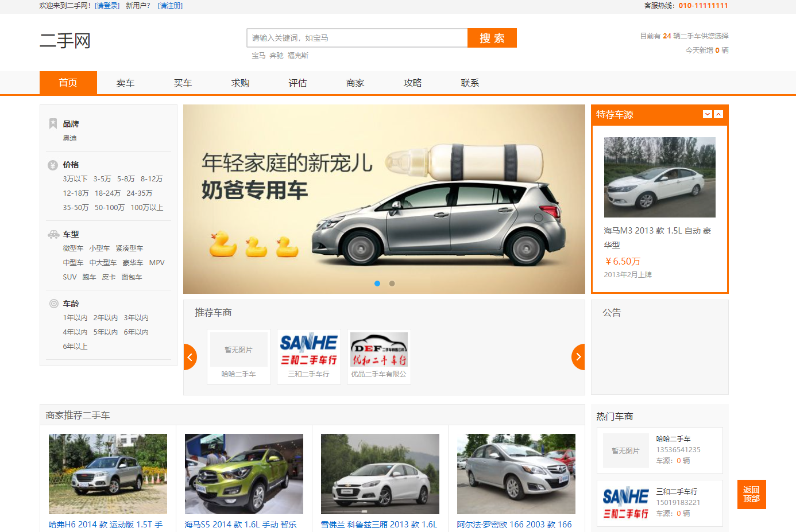This screenshot has height=532, width=796.
Task: Open the 攻略 navigation item
Action: 412,83
